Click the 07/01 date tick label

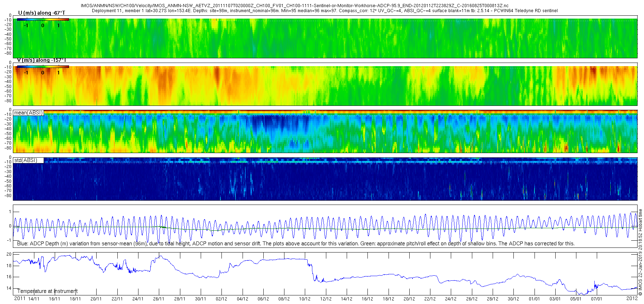pos(596,299)
